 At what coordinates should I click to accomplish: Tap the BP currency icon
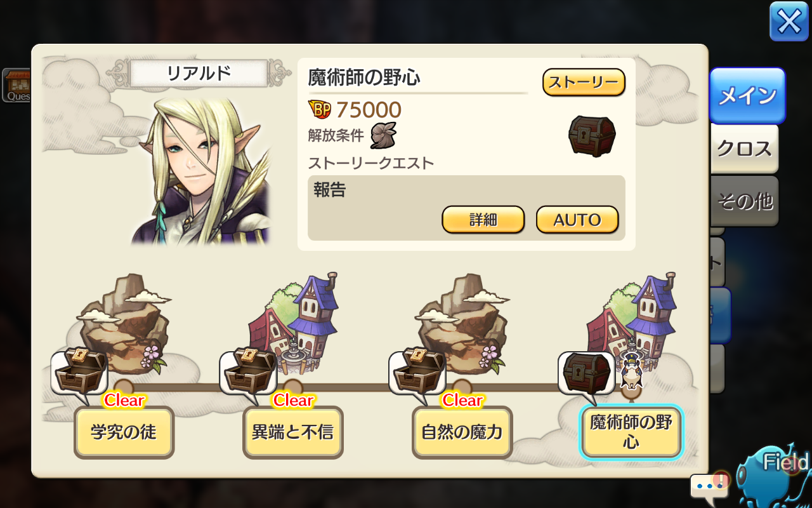(x=320, y=110)
